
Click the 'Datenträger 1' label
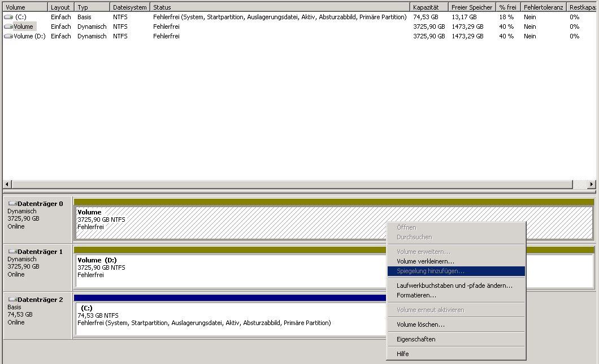pos(40,252)
